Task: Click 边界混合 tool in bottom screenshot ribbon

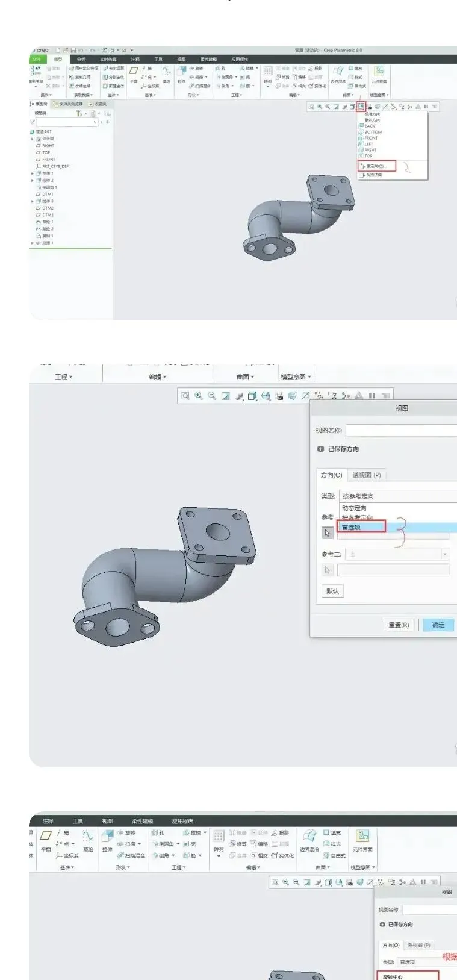Action: point(310,841)
